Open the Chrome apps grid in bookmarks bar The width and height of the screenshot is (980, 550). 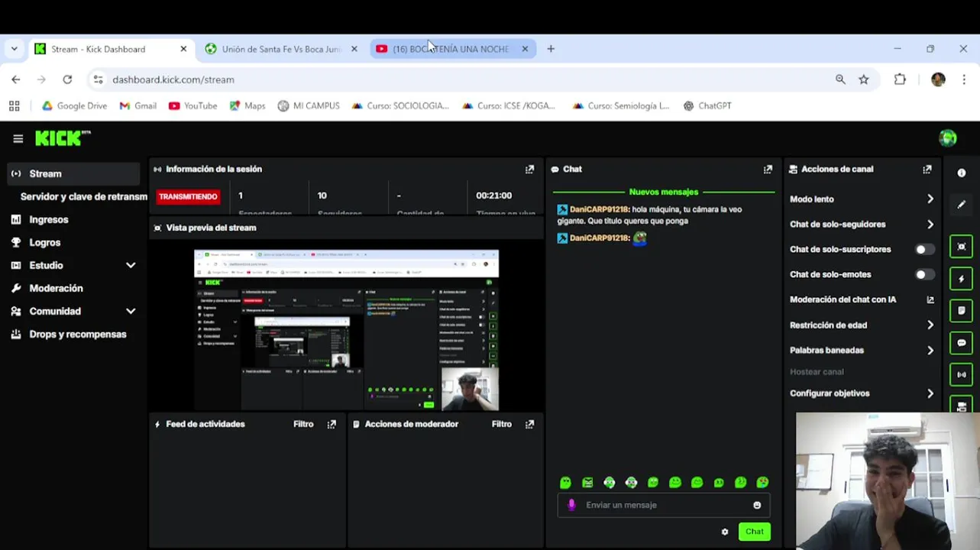[x=14, y=106]
